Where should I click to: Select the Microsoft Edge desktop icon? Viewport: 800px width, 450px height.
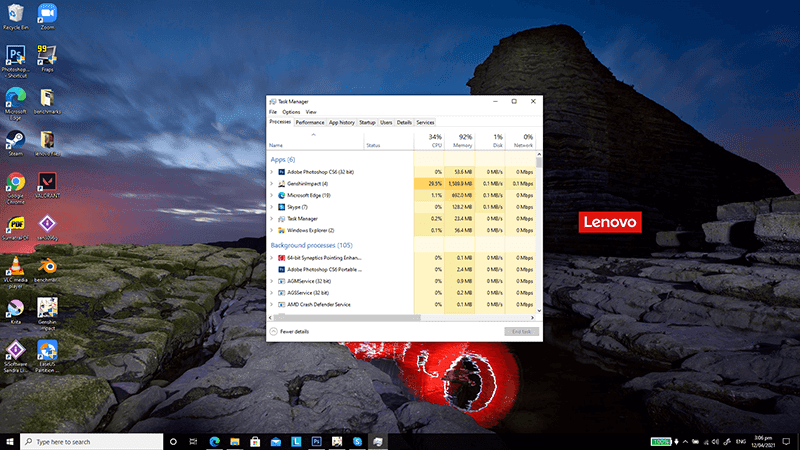click(15, 104)
